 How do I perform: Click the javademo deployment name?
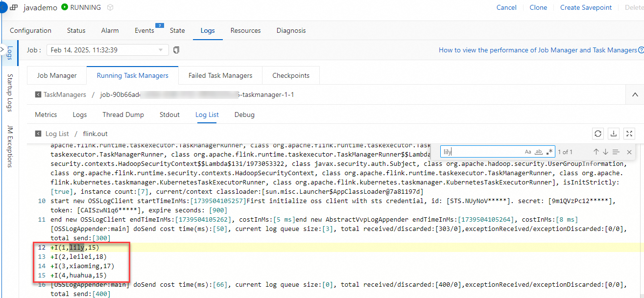40,7
